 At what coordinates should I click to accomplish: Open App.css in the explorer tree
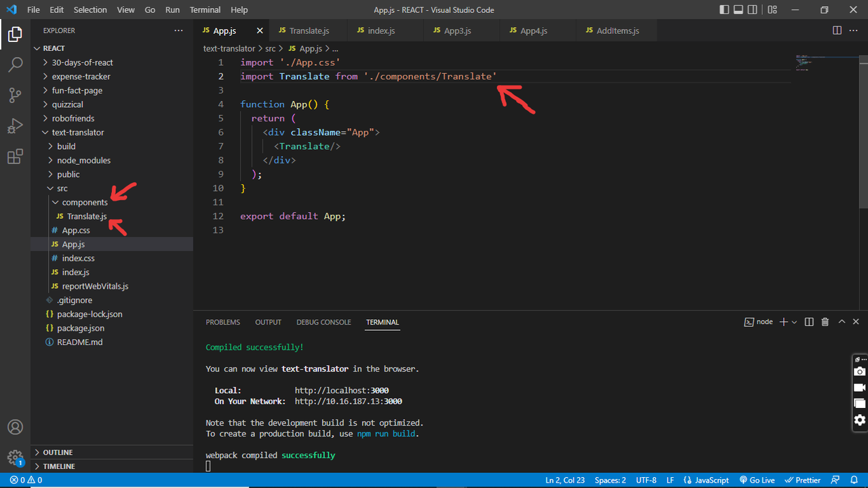pyautogui.click(x=112, y=230)
